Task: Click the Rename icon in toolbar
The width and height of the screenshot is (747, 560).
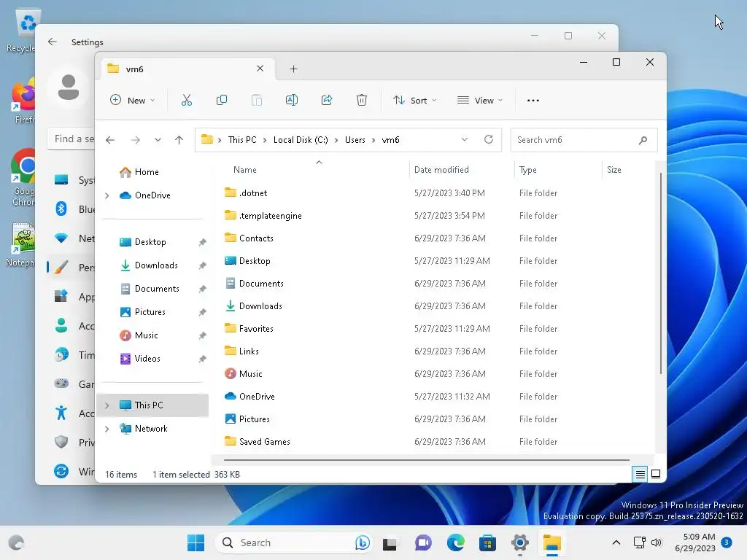Action: pos(292,100)
